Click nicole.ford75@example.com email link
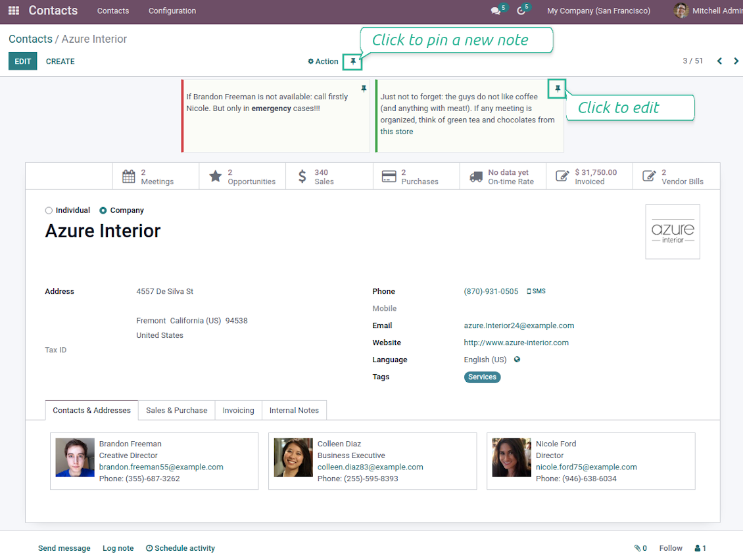 pyautogui.click(x=586, y=467)
